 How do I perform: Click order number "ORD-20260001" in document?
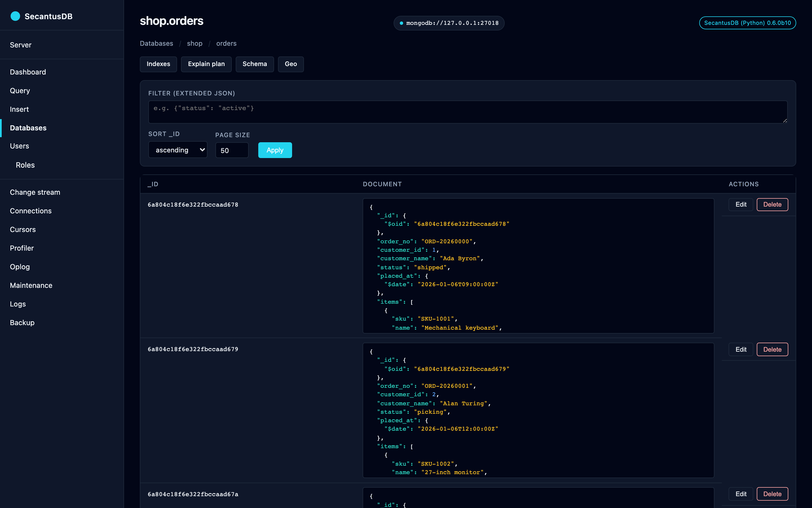pos(447,386)
